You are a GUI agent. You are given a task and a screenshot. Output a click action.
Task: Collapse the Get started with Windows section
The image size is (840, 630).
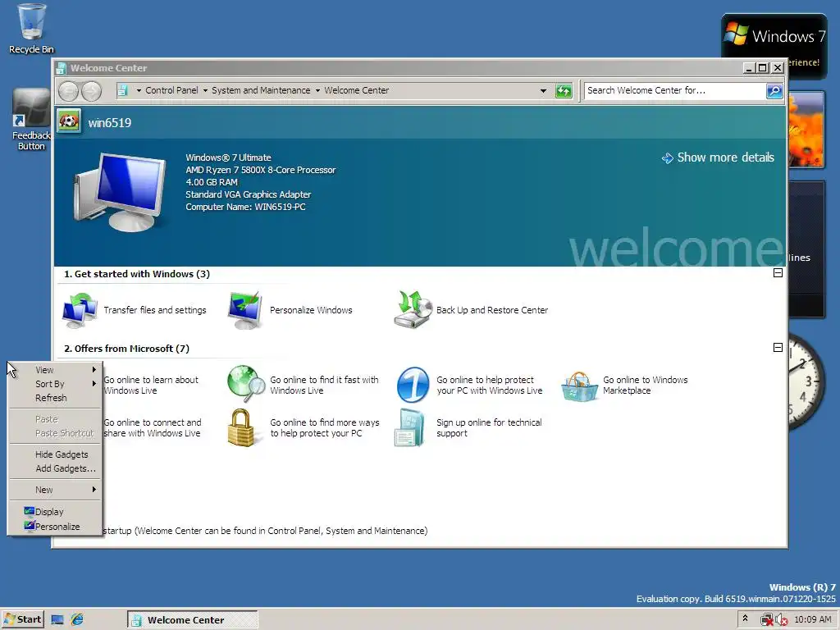pos(778,272)
